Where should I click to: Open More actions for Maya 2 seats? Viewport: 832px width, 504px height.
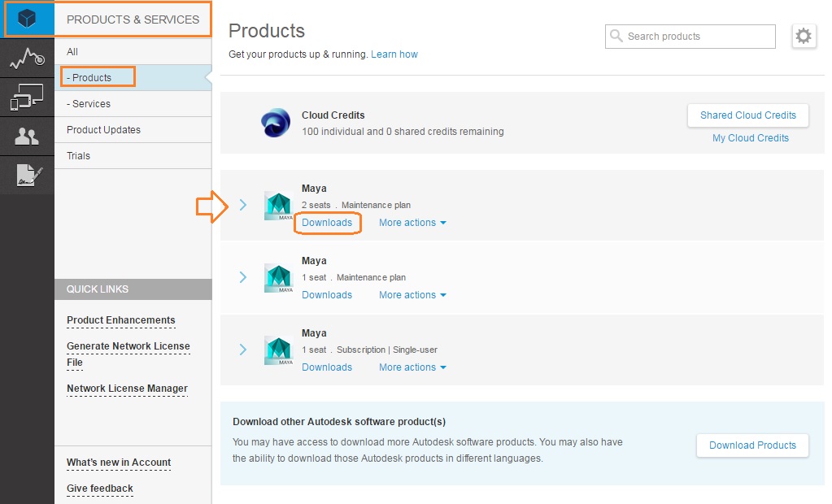[412, 223]
